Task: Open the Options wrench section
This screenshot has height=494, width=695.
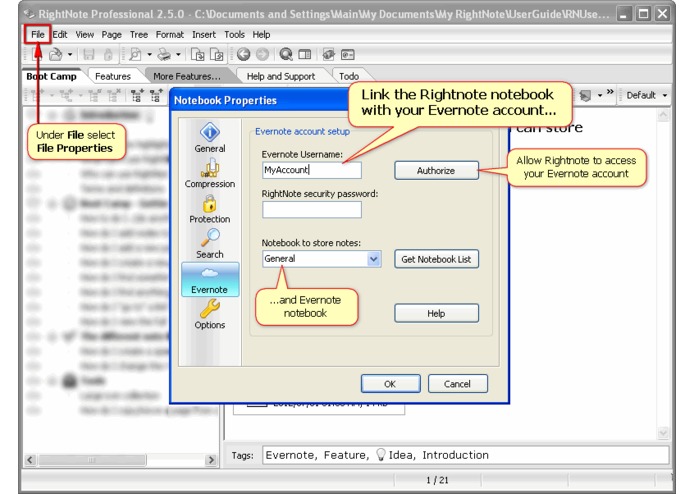Action: pos(210,314)
